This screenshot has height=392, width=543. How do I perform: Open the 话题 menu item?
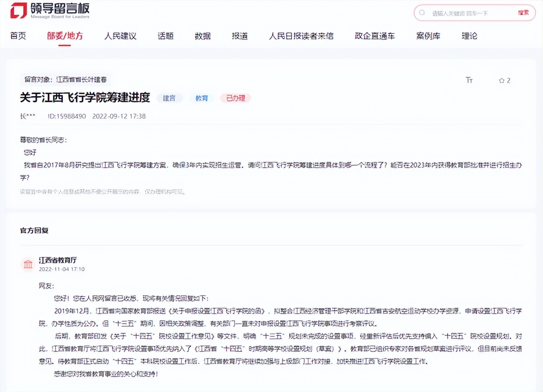pyautogui.click(x=165, y=36)
